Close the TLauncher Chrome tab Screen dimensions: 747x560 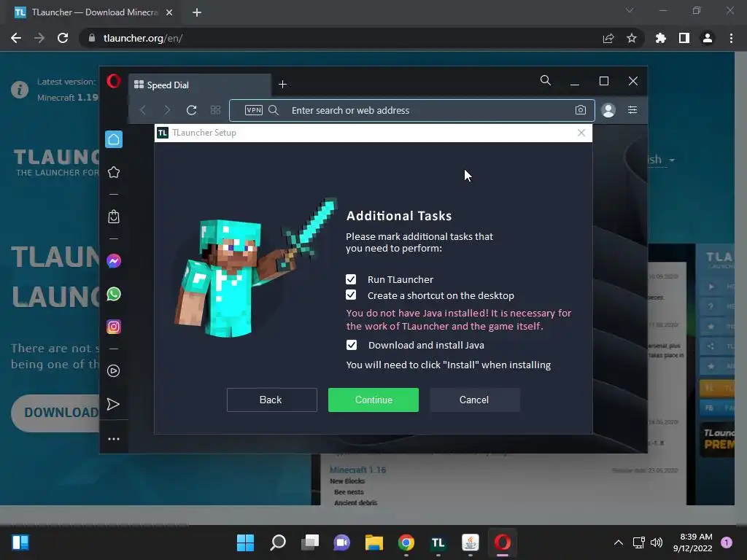click(169, 12)
